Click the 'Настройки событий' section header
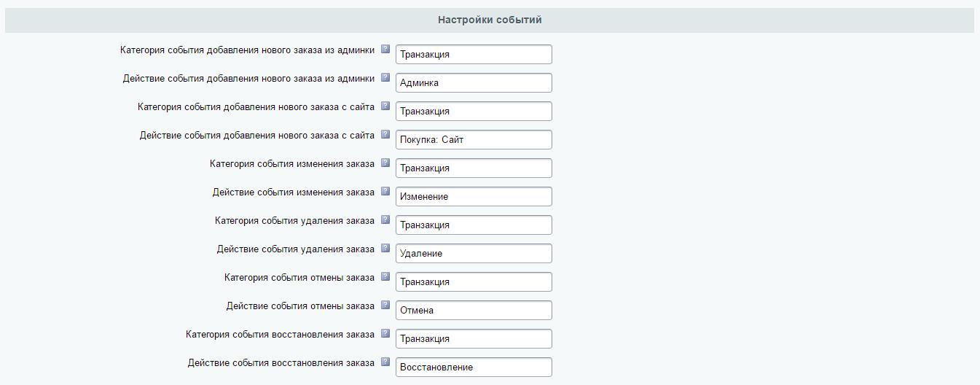 pyautogui.click(x=490, y=20)
